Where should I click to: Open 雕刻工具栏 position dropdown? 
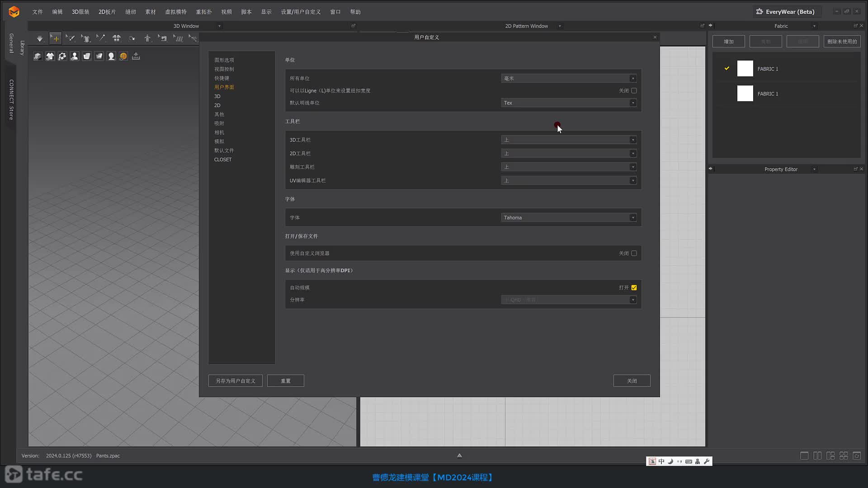click(x=569, y=167)
